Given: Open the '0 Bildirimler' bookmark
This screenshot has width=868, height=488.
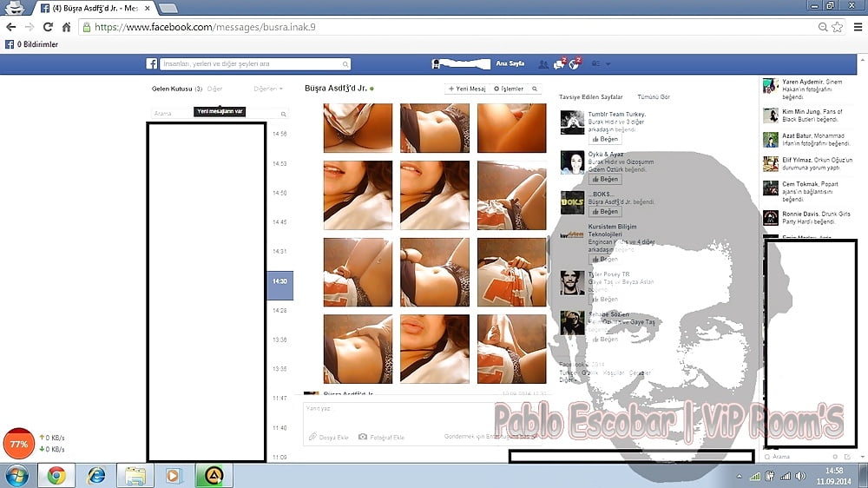Looking at the screenshot, I should point(31,44).
